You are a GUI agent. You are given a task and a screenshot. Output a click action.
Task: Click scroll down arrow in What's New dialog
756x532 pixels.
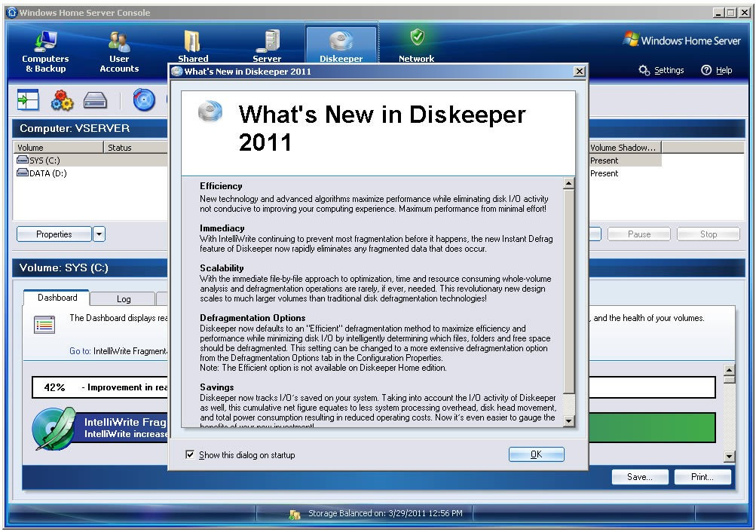pyautogui.click(x=569, y=421)
